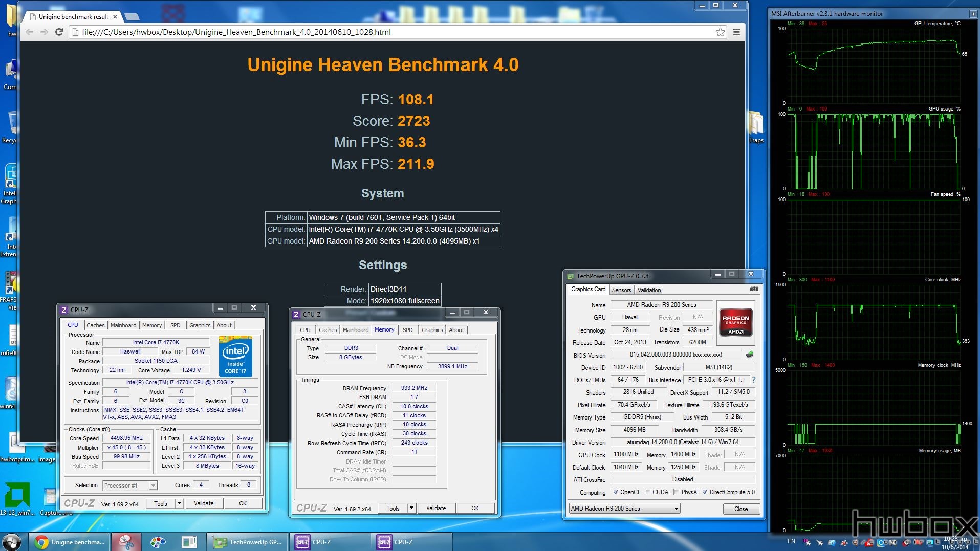
Task: Select Graphics Card tab in GPU-Z
Action: (588, 289)
